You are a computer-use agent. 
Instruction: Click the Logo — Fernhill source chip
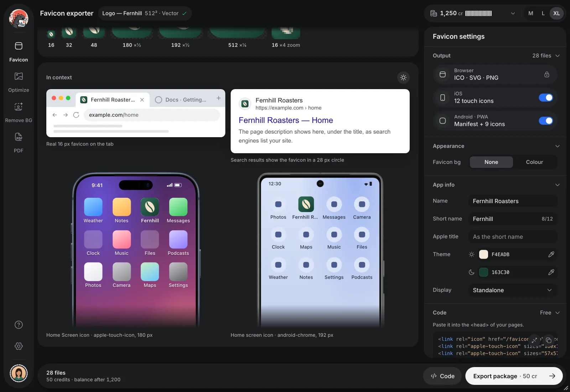145,13
